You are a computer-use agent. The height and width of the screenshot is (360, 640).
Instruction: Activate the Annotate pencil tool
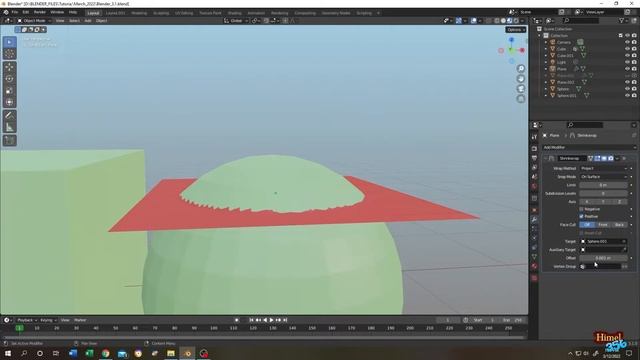coord(9,116)
